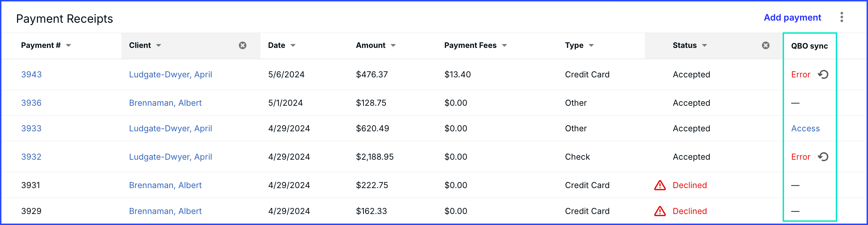Expand the Date column dropdown
This screenshot has width=868, height=225.
tap(293, 45)
